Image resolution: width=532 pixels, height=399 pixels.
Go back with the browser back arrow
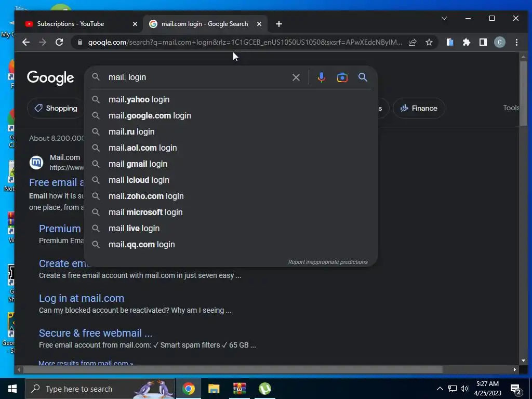26,42
